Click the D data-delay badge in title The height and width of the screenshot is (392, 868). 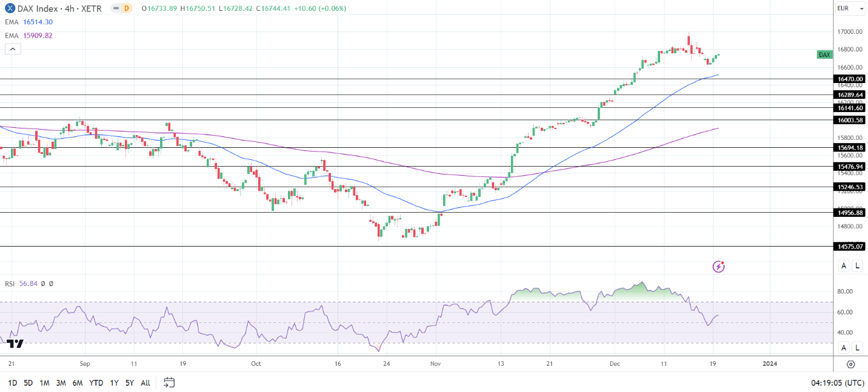pyautogui.click(x=126, y=8)
